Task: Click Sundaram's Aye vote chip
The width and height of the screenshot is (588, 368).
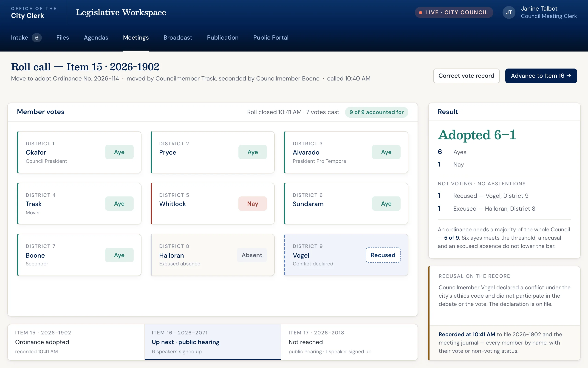Action: 386,204
